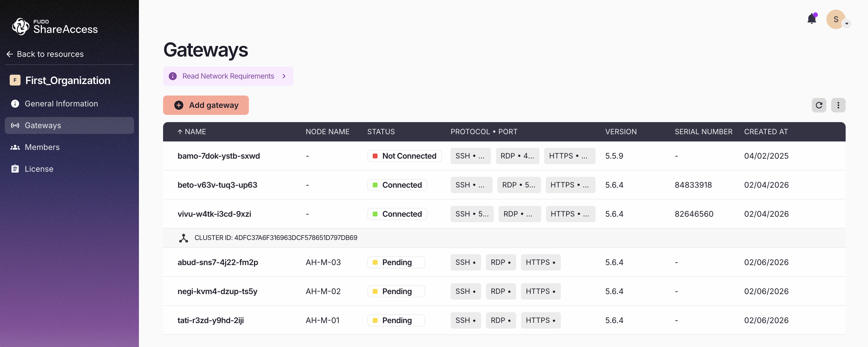
Task: Open the three-dot more options menu
Action: click(838, 105)
